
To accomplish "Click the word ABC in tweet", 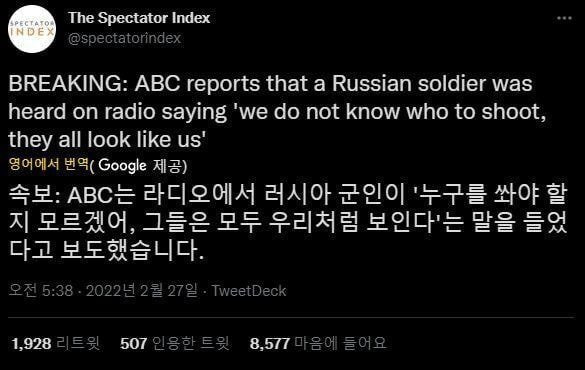I will coord(157,84).
